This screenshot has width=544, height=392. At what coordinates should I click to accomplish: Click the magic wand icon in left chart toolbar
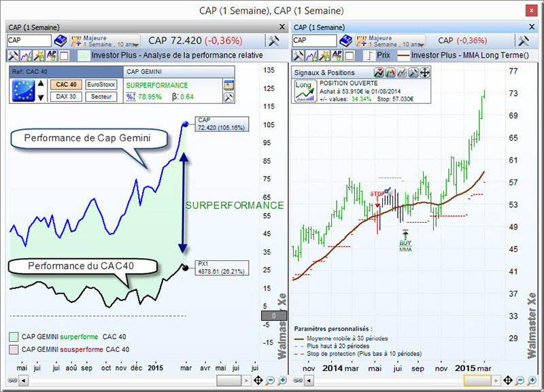point(39,56)
